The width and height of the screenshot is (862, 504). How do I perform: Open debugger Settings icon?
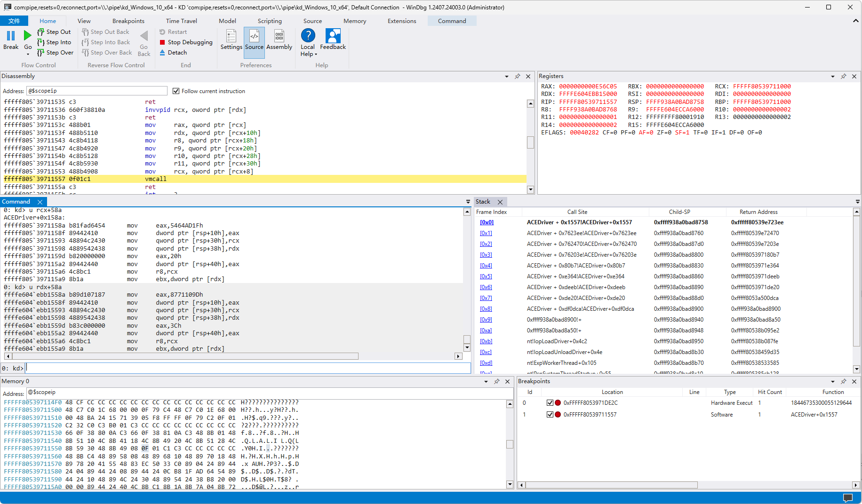tap(231, 37)
